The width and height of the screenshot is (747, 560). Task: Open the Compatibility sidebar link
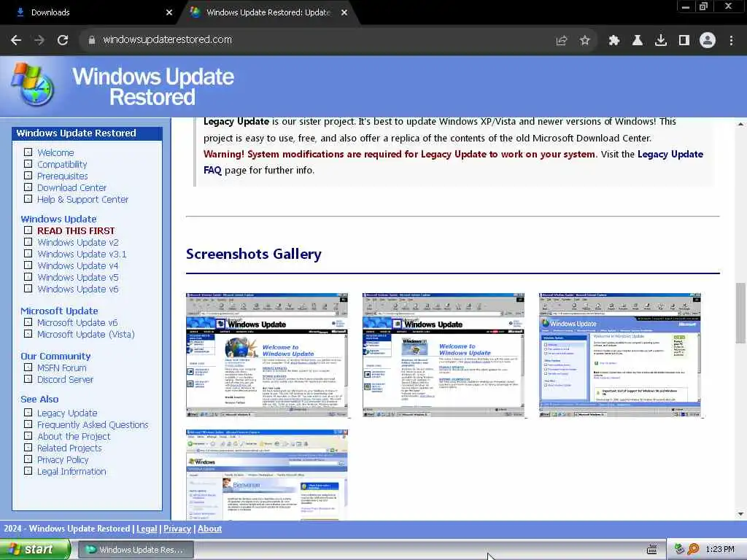click(x=63, y=164)
